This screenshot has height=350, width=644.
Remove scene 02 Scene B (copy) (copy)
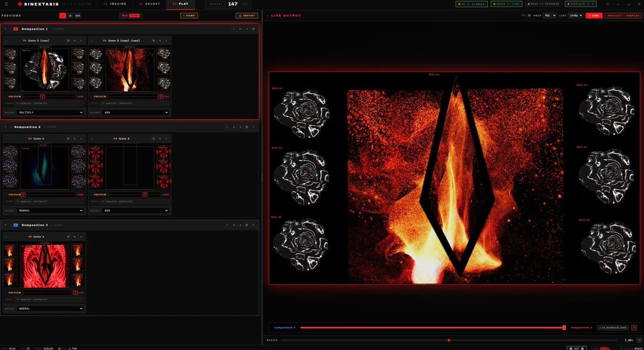click(x=166, y=41)
